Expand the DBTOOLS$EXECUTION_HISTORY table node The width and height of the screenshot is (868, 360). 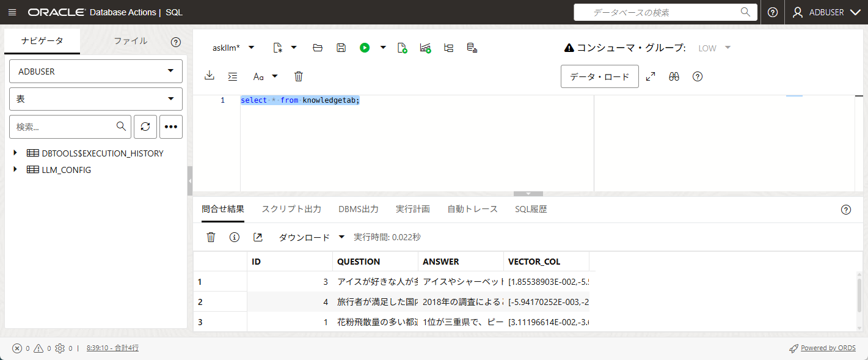click(x=15, y=153)
